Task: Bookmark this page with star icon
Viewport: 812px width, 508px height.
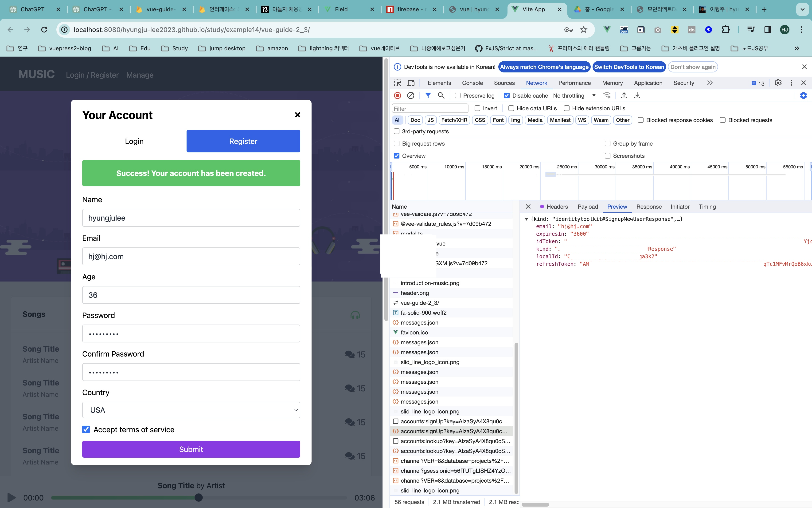Action: click(x=584, y=30)
